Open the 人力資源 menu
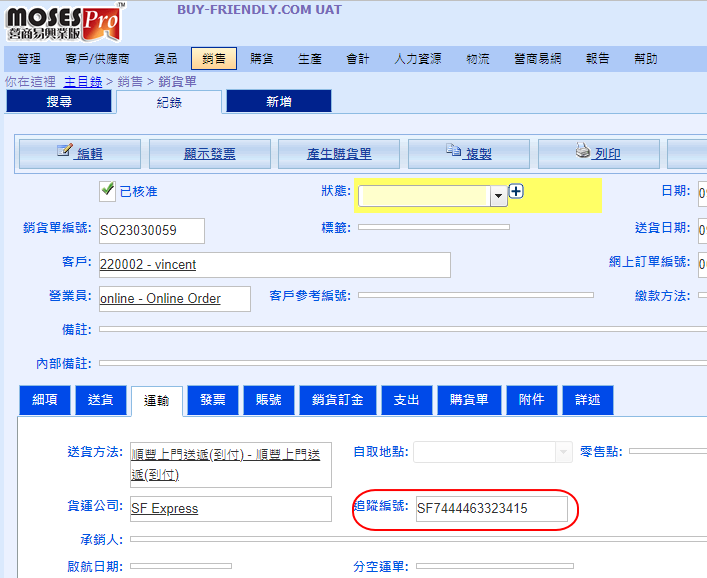The height and width of the screenshot is (578, 707). pos(418,59)
